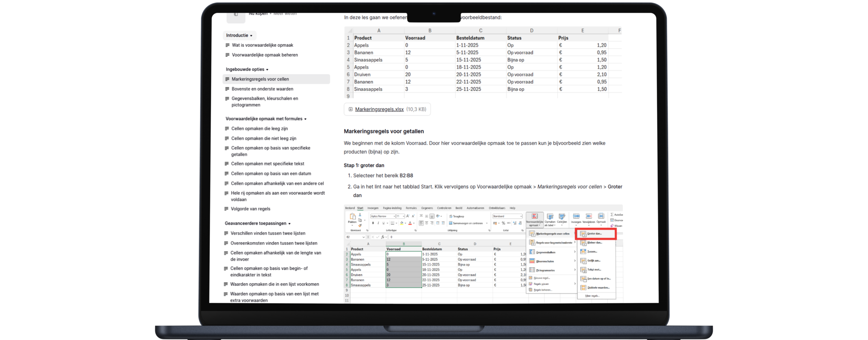Screen dimensions: 868x340
Task: Click the Kleurenschalen menu icon
Action: tap(532, 261)
